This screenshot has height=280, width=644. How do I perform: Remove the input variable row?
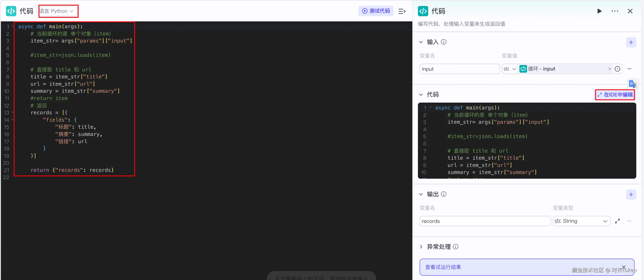click(629, 69)
